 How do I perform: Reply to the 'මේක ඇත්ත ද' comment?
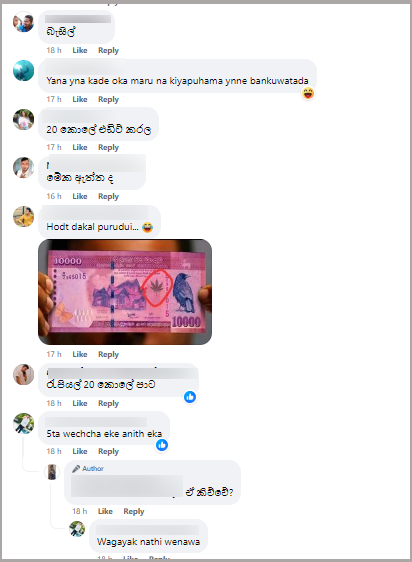[x=108, y=196]
